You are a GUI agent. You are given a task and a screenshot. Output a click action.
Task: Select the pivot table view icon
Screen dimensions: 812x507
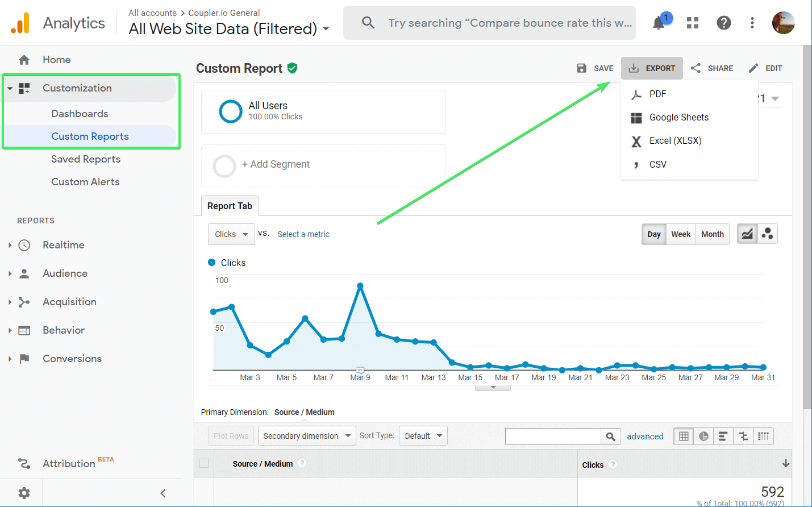tap(763, 436)
